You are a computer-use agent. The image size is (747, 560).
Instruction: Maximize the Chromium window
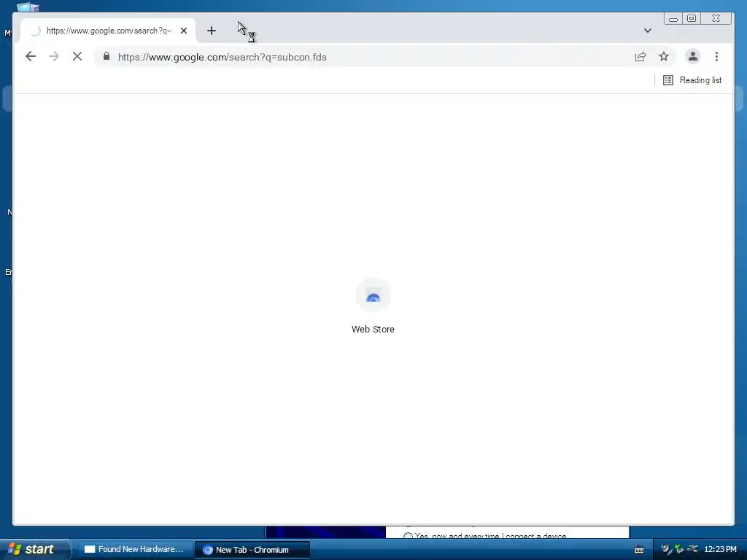pos(692,18)
